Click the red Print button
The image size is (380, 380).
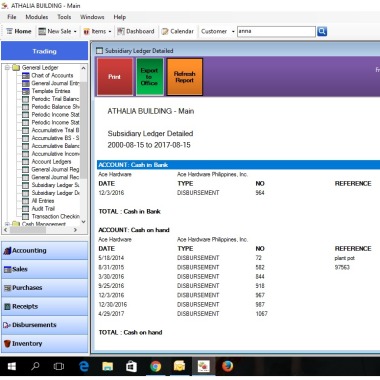115,77
